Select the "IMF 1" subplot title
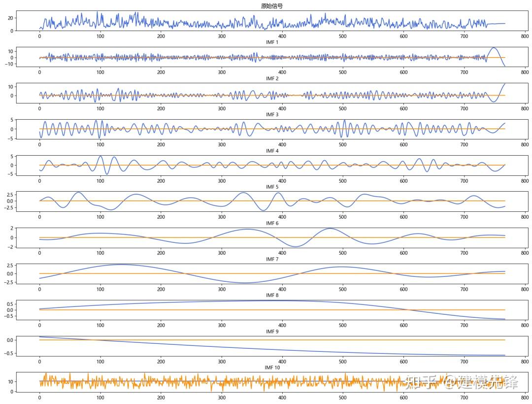Viewport: 532px width, 404px height. [x=272, y=42]
